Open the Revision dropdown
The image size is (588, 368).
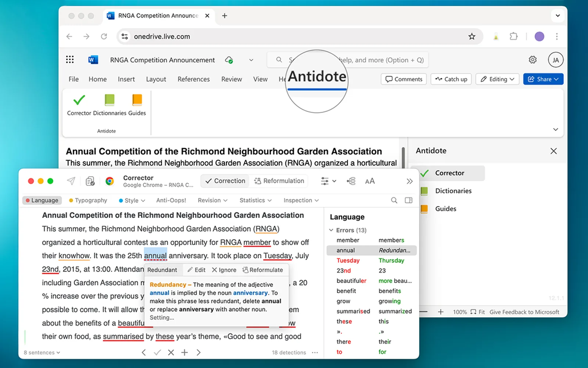pos(212,200)
